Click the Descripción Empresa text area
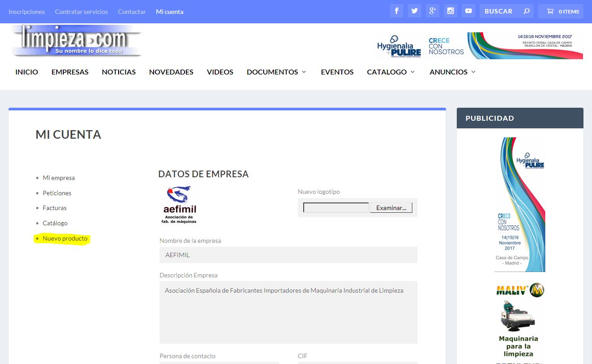This screenshot has width=592, height=364. tap(288, 312)
